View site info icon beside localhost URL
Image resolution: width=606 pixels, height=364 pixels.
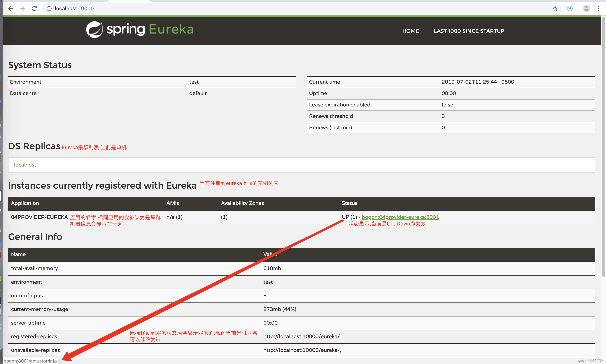pyautogui.click(x=49, y=9)
